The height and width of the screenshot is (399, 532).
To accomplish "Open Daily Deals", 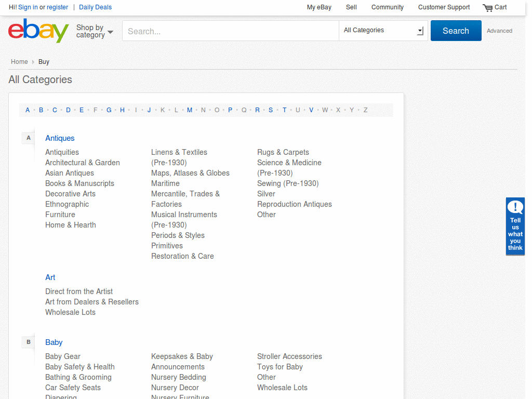I will click(95, 7).
